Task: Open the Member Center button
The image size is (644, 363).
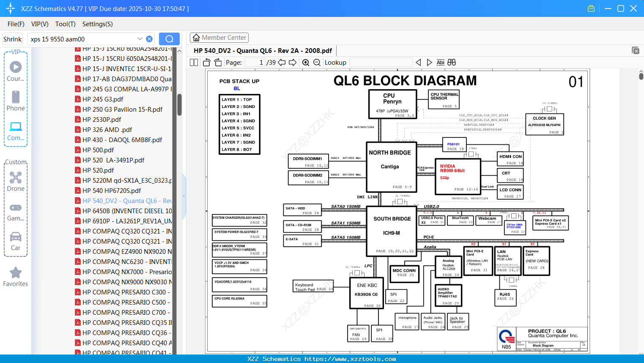Action: coord(219,38)
